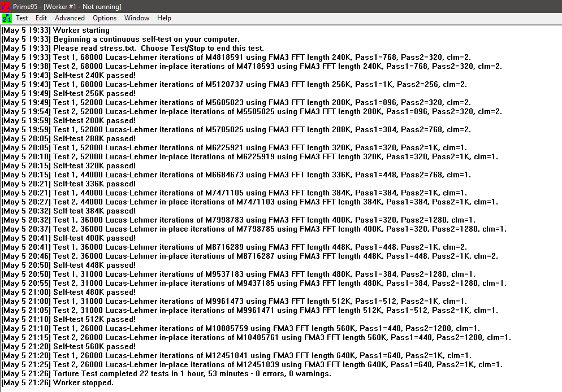Click the Test 2 M12451839 log line

click(x=252, y=364)
